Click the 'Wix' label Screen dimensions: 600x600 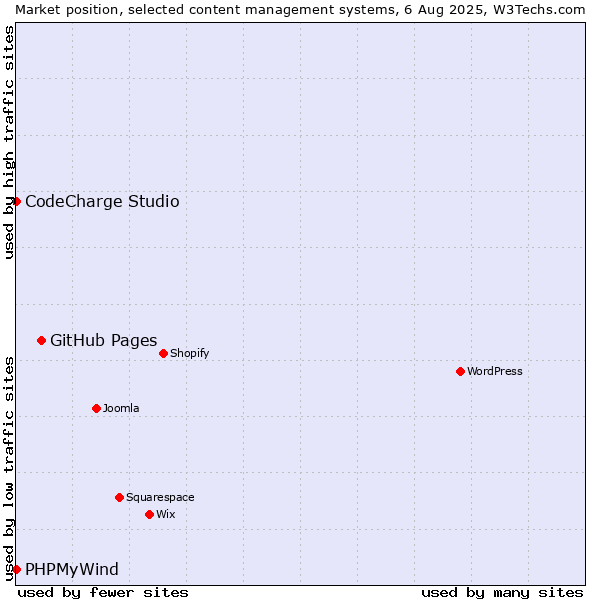click(166, 514)
